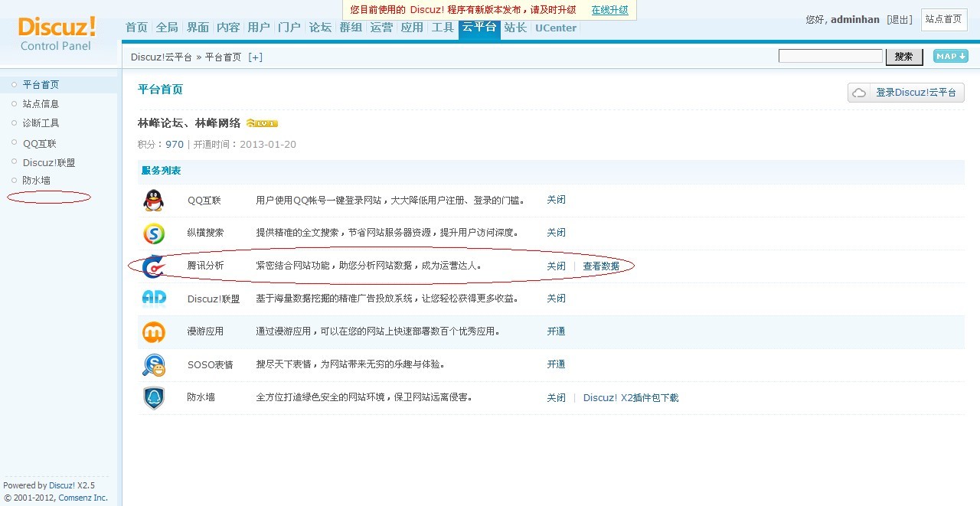This screenshot has height=506, width=980.
Task: Click the 纵横搜索 service icon
Action: click(154, 233)
